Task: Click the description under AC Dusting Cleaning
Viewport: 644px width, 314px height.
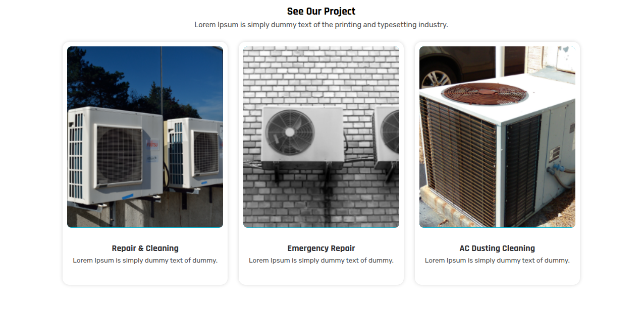Action: [497, 261]
